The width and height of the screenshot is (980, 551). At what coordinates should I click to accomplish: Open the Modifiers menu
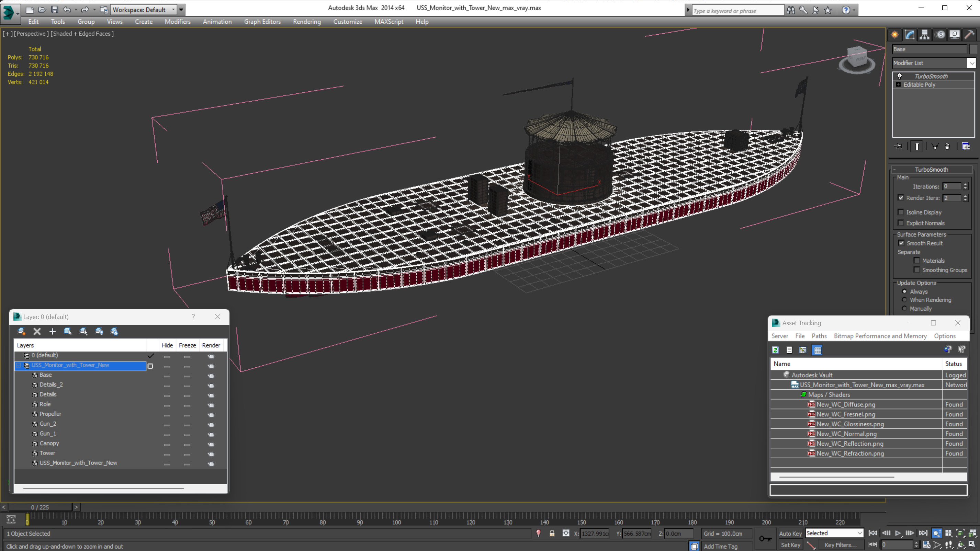[178, 22]
